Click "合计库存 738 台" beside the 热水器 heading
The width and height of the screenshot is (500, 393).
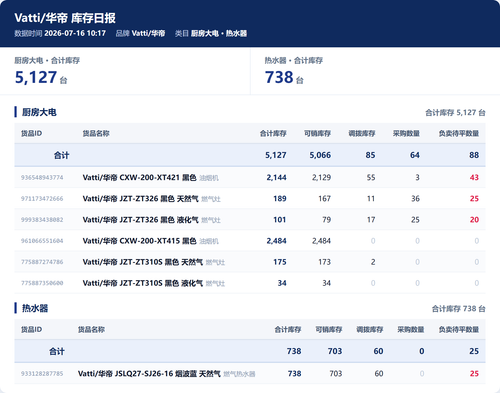pyautogui.click(x=459, y=309)
